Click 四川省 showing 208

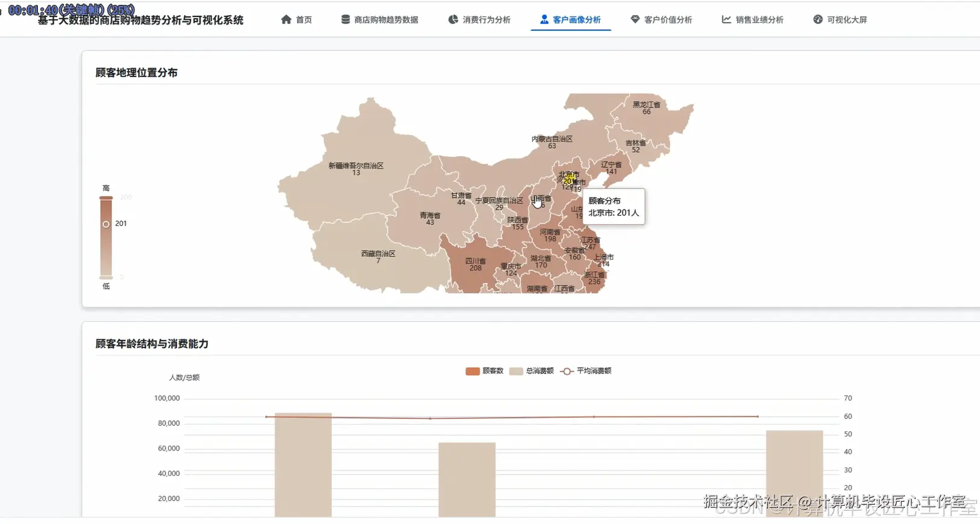(476, 264)
